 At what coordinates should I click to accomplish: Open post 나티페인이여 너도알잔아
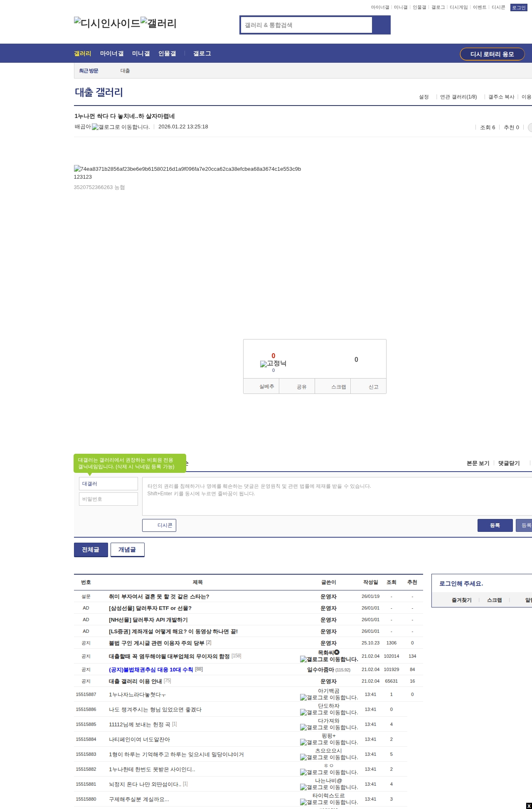coord(139,740)
